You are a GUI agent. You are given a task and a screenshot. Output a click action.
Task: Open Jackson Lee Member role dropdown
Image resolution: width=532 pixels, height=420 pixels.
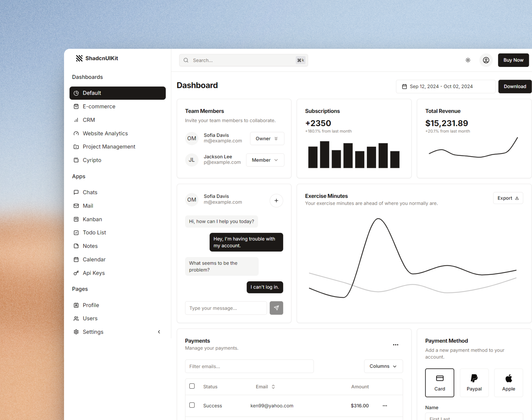click(x=265, y=160)
